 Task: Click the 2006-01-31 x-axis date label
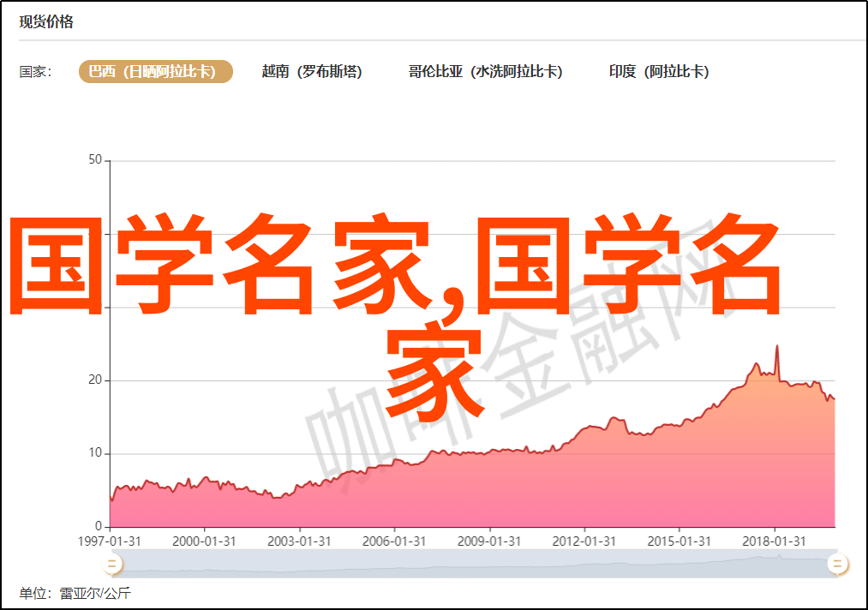click(394, 541)
